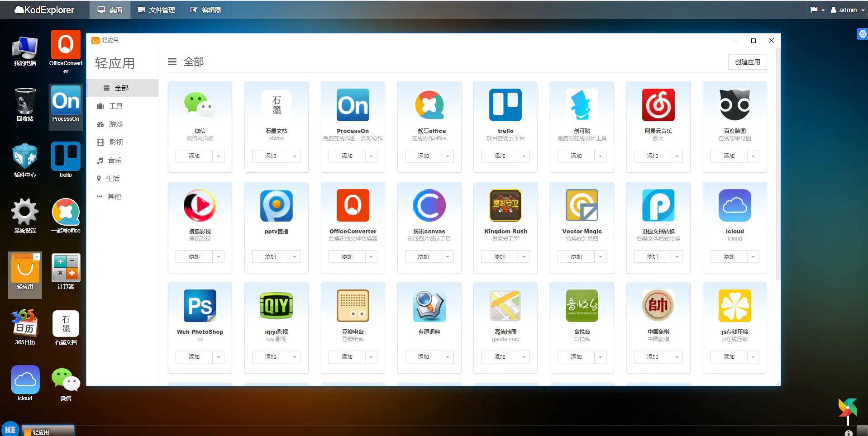The height and width of the screenshot is (436, 868).
Task: Open the 计算器 desktop icon
Action: 66,268
